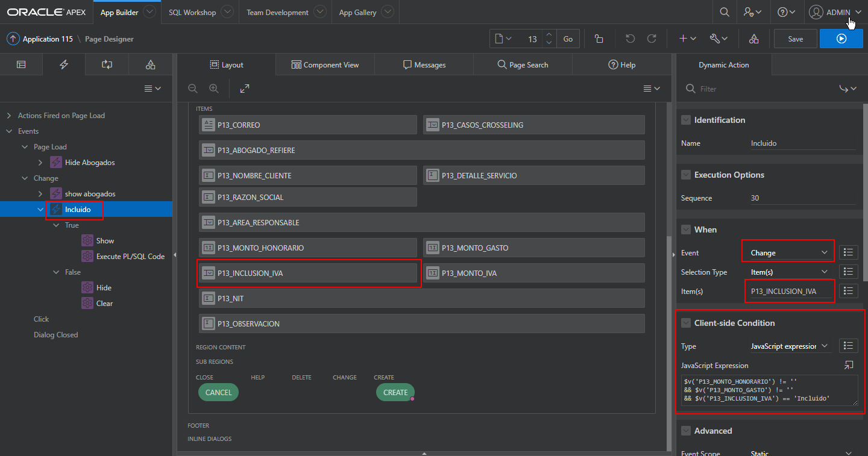
Task: Open the help question-mark menu
Action: pos(786,12)
